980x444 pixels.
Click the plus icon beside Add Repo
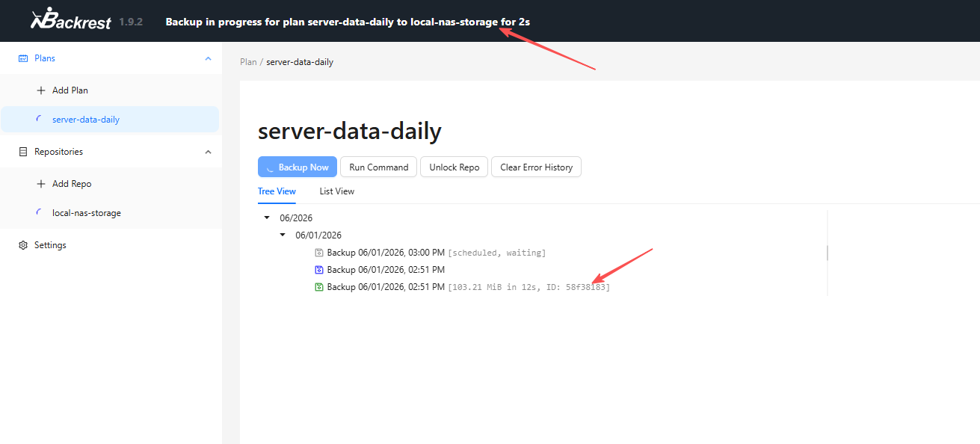tap(41, 184)
